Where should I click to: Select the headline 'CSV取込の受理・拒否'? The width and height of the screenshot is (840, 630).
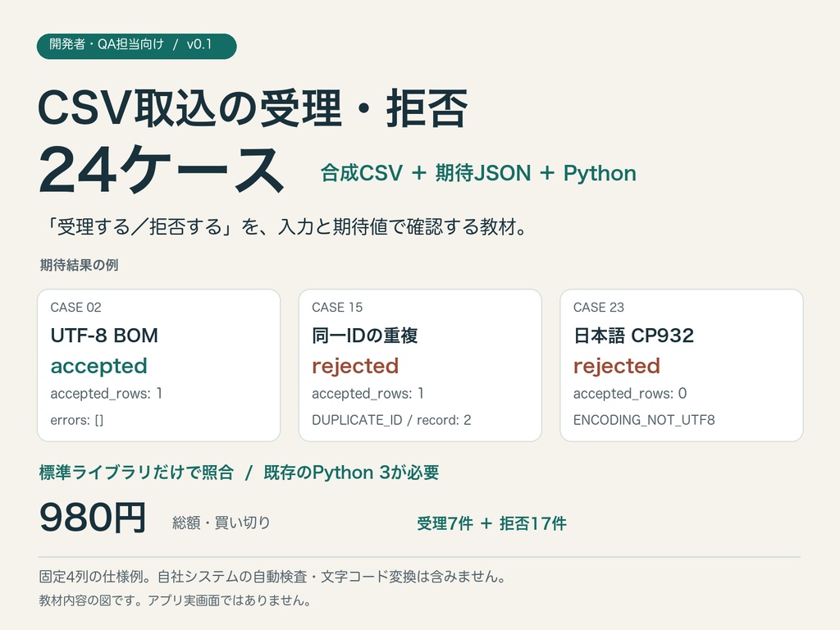point(253,109)
